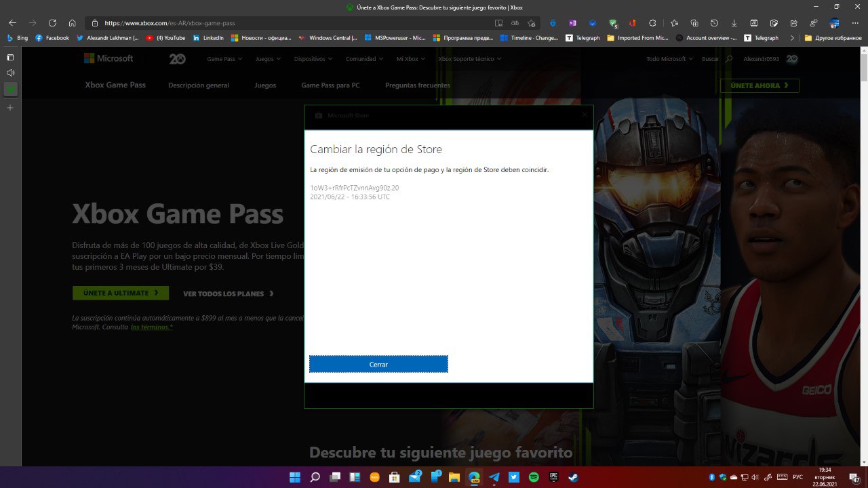The width and height of the screenshot is (868, 488).
Task: Open Spotify from the taskbar
Action: pos(534,477)
